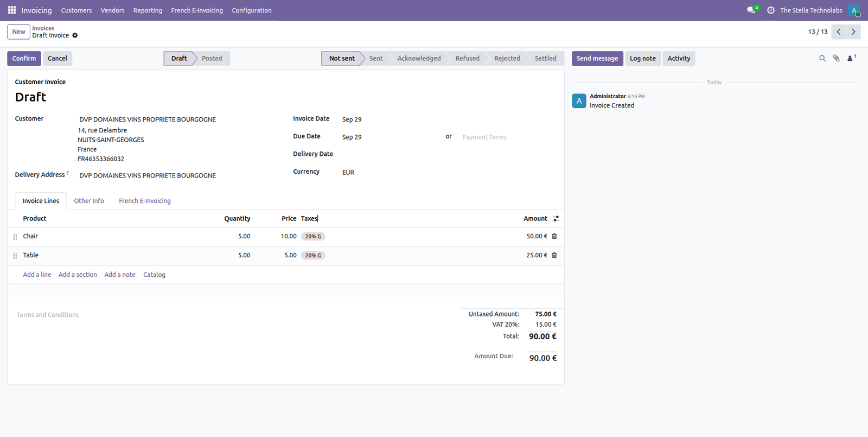Screen dimensions: 868x437
Task: Add a note to the invoice
Action: click(120, 275)
